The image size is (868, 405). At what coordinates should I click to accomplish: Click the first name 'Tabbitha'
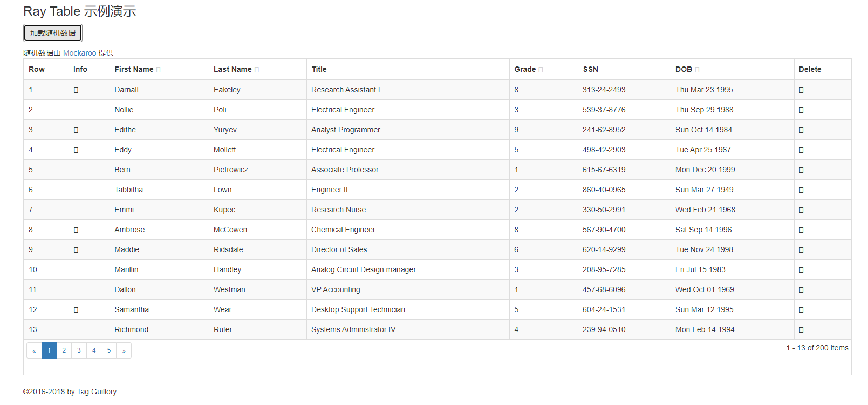[x=128, y=190]
